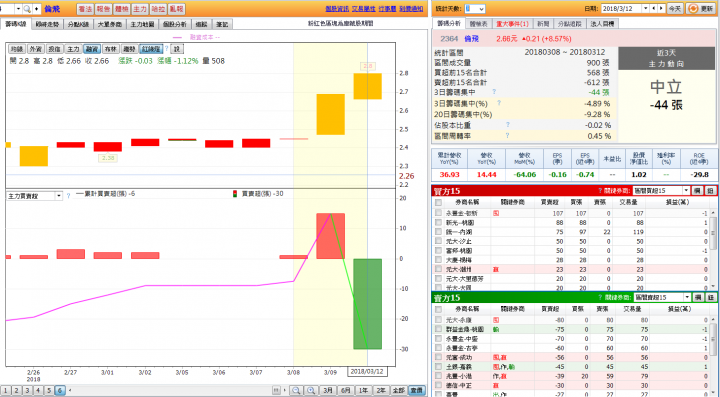Viewport: 720px width, 397px height.
Task: Click the 主力 red header button
Action: (x=140, y=9)
